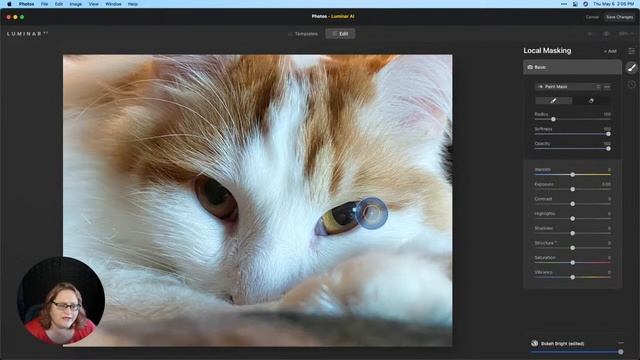Open the mask list menu icon beside Paint Mask

598,87
